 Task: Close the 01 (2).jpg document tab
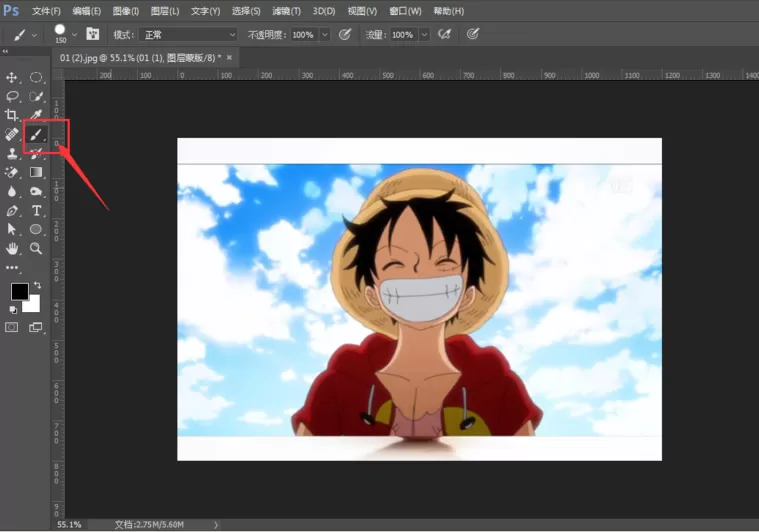tap(229, 58)
